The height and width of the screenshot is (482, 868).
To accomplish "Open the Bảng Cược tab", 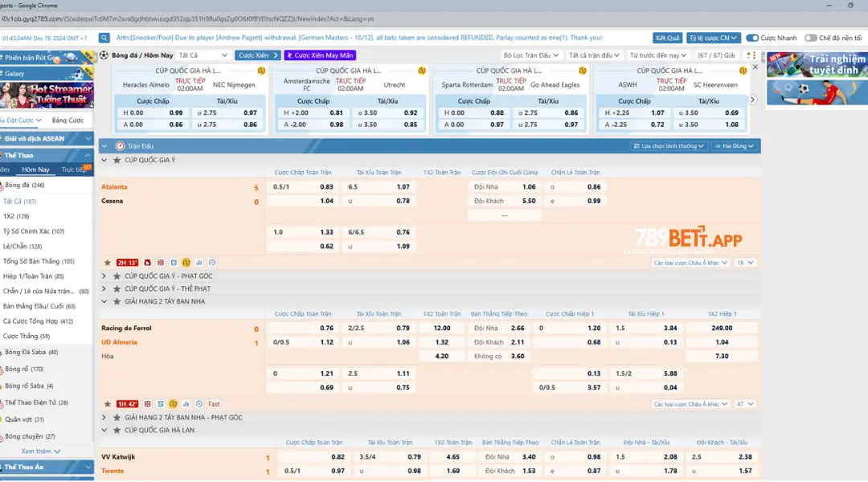I will [68, 120].
